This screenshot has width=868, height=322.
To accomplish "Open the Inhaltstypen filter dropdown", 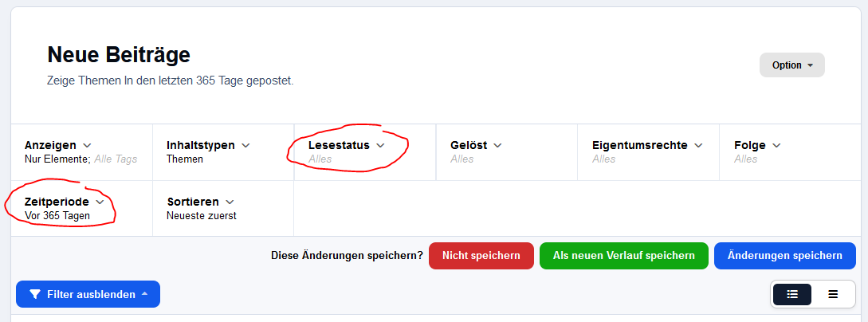I will [x=223, y=152].
